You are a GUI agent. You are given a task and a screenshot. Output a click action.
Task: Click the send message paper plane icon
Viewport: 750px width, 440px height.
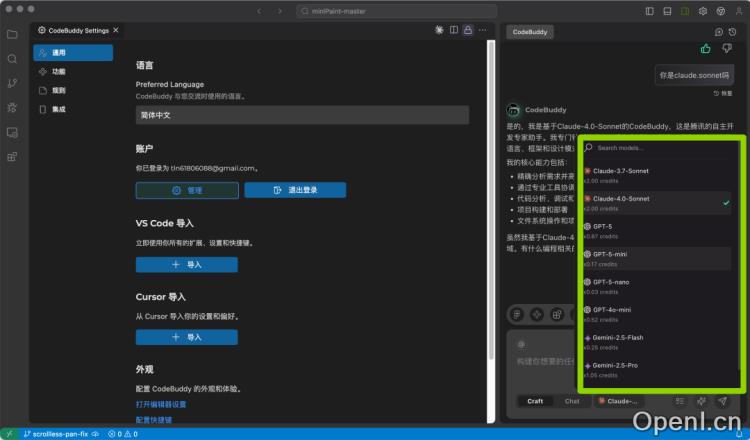pyautogui.click(x=722, y=401)
